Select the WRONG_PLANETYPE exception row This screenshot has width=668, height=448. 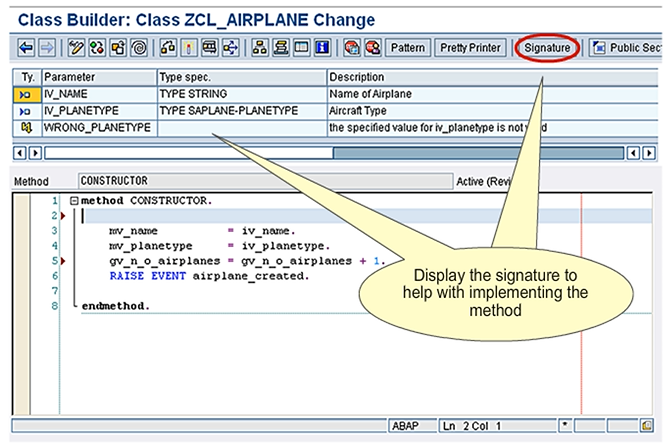[x=96, y=127]
